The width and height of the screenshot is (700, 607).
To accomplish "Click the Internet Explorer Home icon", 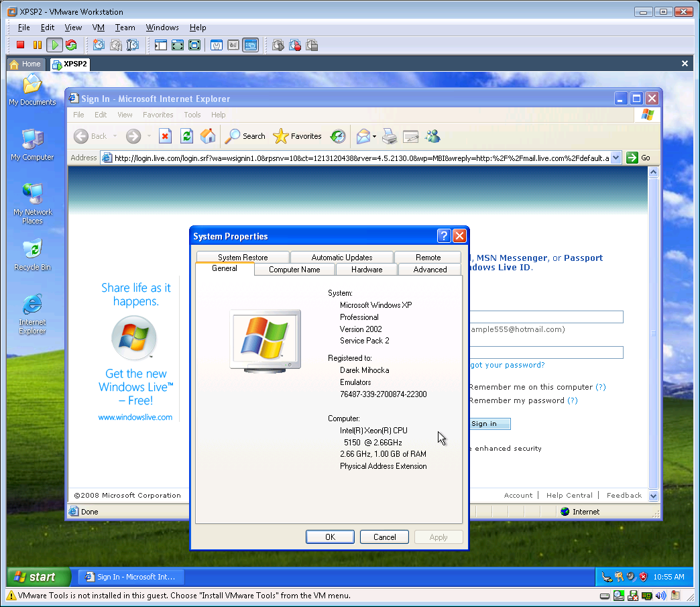I will (x=208, y=136).
